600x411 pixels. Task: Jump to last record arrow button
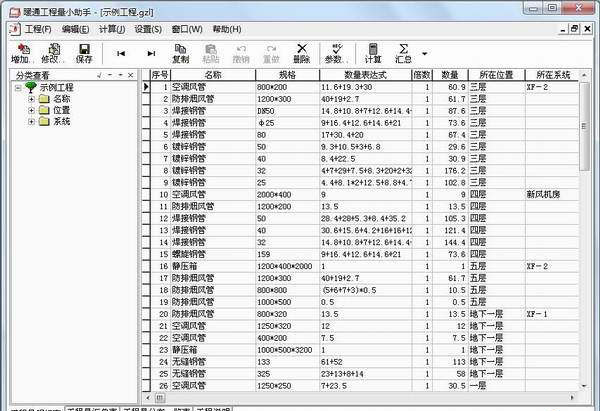(x=150, y=53)
